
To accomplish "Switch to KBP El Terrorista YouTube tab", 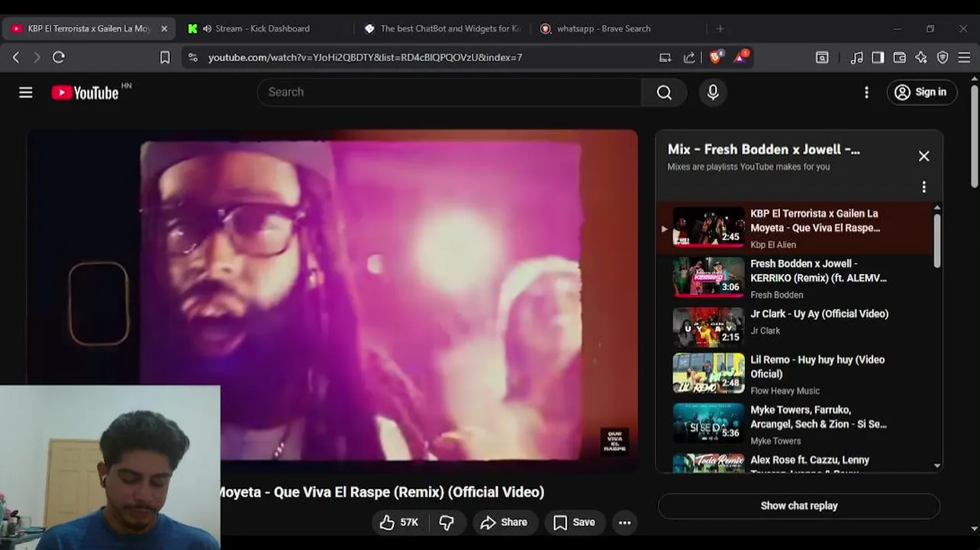I will pyautogui.click(x=89, y=29).
